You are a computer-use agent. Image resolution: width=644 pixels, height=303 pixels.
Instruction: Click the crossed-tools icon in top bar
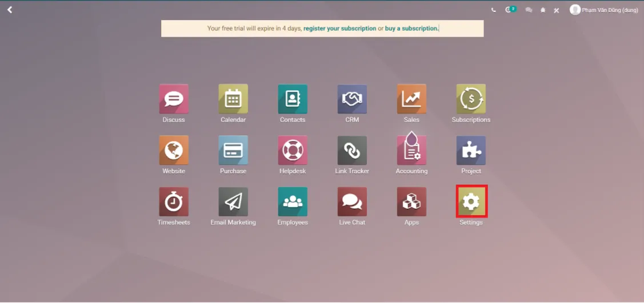pyautogui.click(x=557, y=10)
